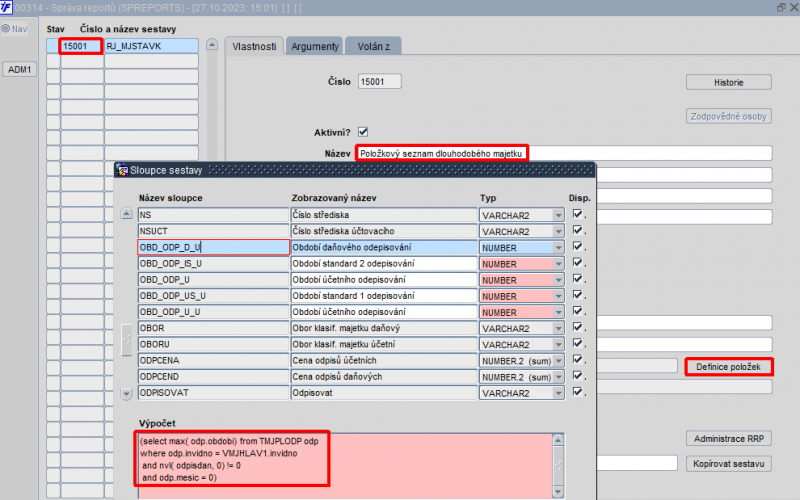Toggle Disp. checkbox for ODPCENA row
The width and height of the screenshot is (800, 500).
point(578,359)
